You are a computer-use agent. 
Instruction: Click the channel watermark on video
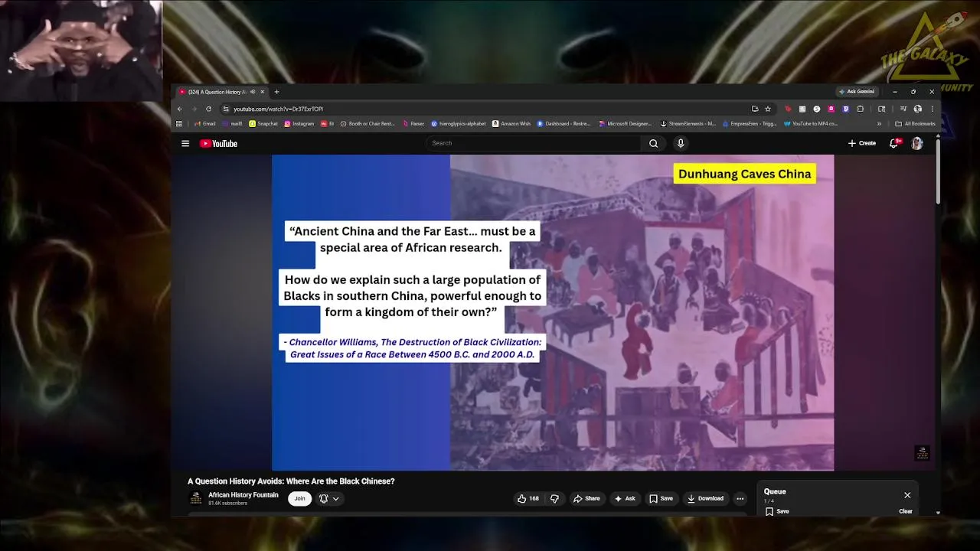pos(922,453)
